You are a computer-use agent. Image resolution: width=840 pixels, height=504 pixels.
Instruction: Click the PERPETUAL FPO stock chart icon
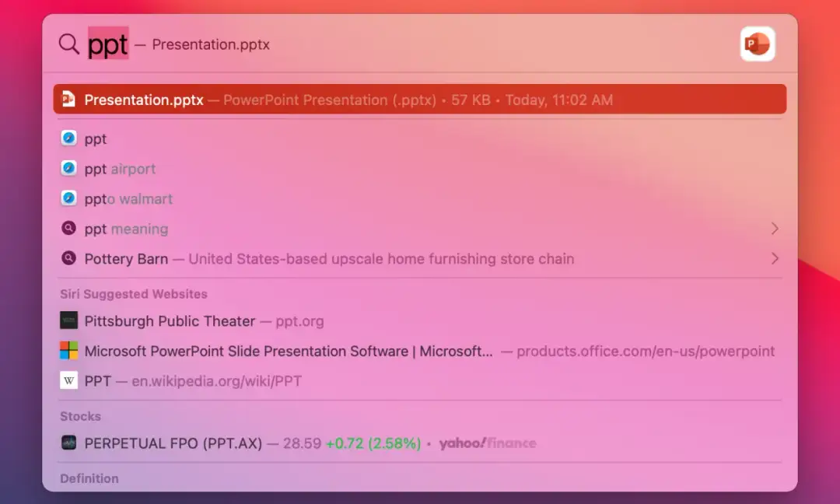tap(69, 443)
